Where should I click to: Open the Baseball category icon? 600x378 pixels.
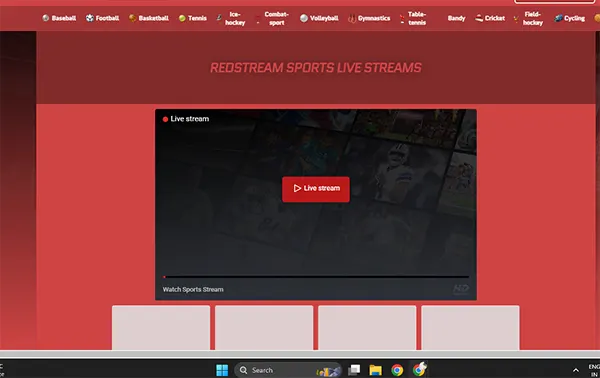pos(46,18)
